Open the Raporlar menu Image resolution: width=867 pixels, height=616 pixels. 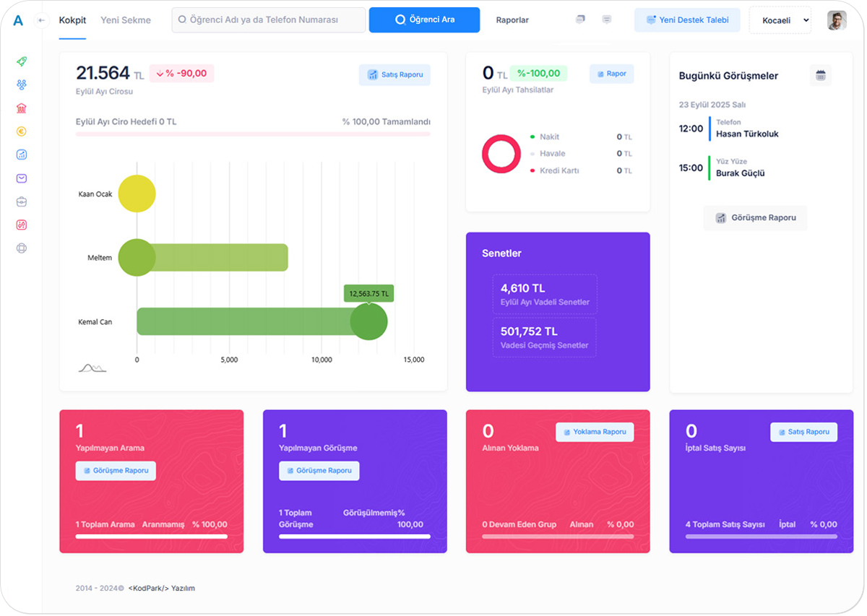[x=512, y=20]
